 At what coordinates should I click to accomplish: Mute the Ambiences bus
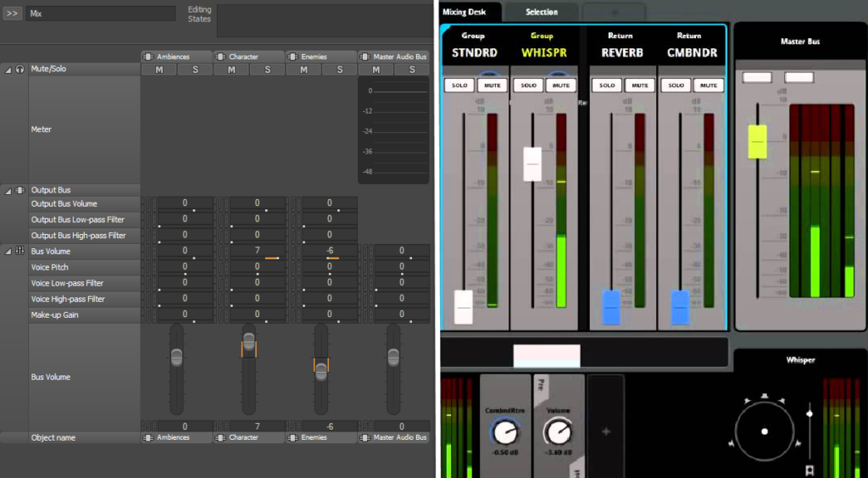click(159, 69)
